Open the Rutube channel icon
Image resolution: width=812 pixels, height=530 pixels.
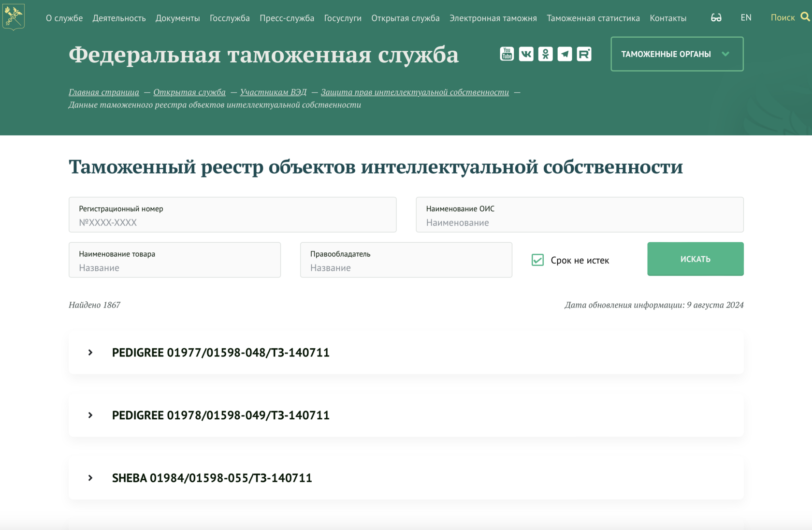point(584,54)
